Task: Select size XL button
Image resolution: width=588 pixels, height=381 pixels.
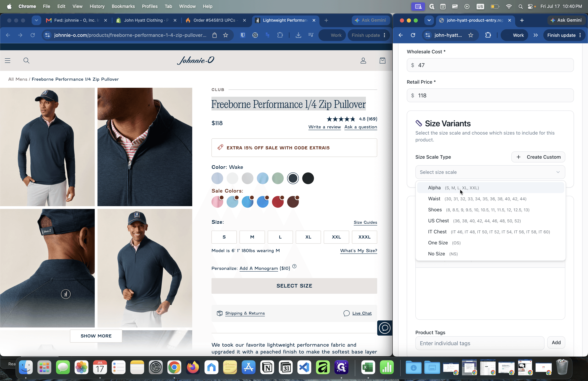Action: click(x=308, y=237)
